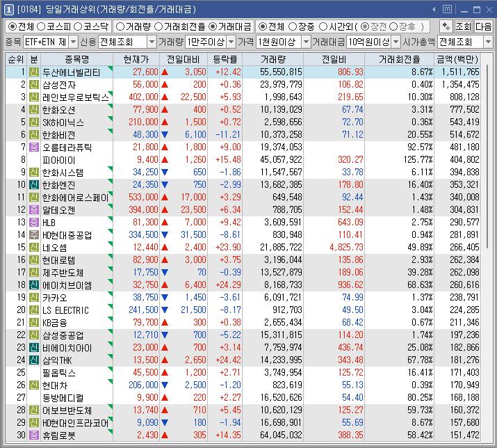This screenshot has height=448, width=497.
Task: Sort by 순위 column header
Action: pyautogui.click(x=16, y=59)
